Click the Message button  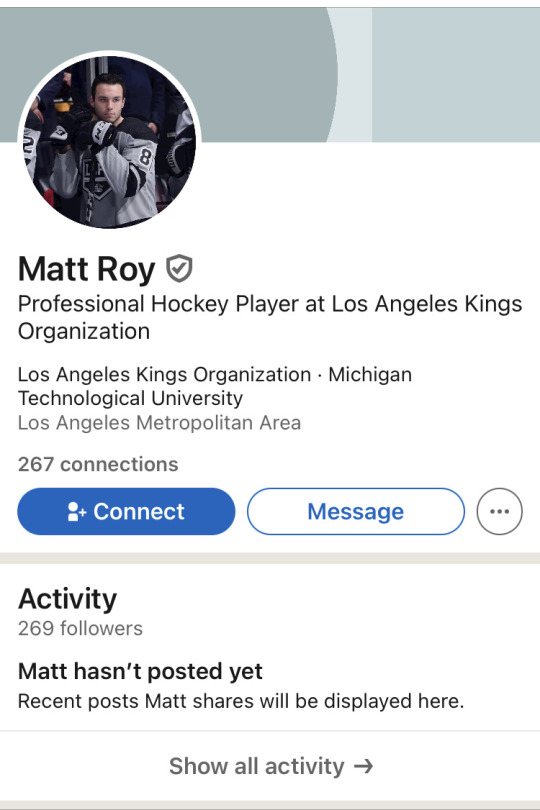coord(356,511)
